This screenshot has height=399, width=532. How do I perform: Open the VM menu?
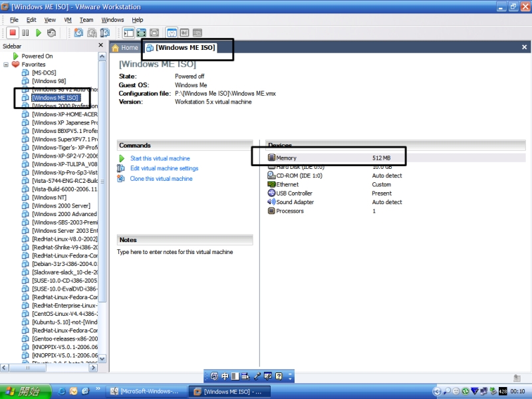click(x=68, y=20)
